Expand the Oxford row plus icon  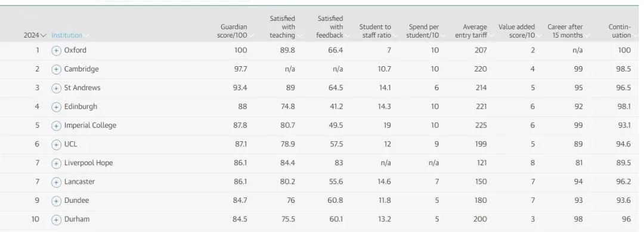click(56, 51)
